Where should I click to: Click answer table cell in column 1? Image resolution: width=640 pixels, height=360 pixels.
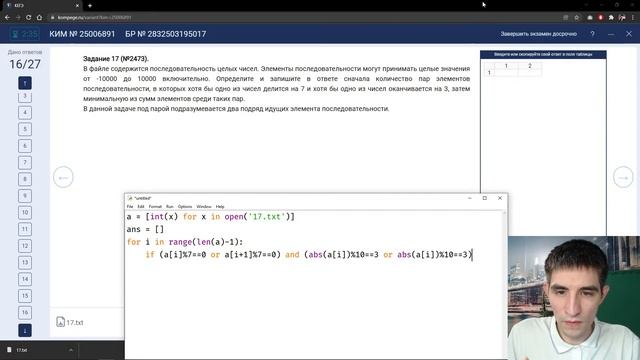506,73
